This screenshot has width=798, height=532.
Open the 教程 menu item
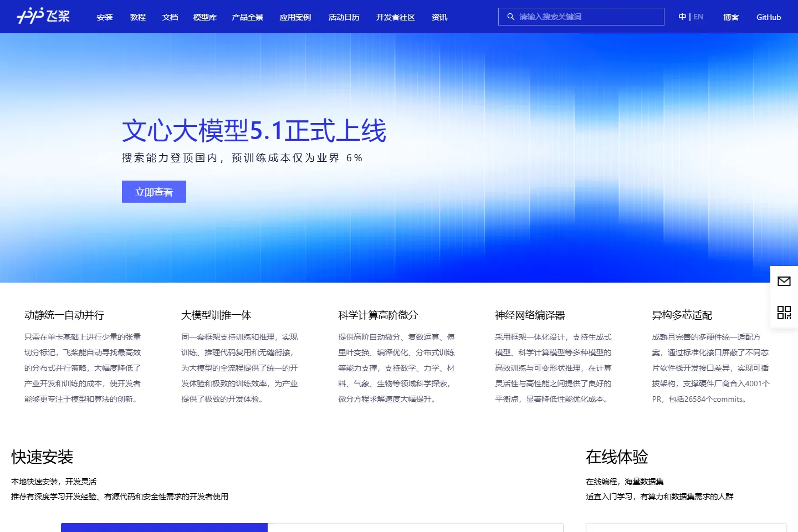[x=138, y=17]
